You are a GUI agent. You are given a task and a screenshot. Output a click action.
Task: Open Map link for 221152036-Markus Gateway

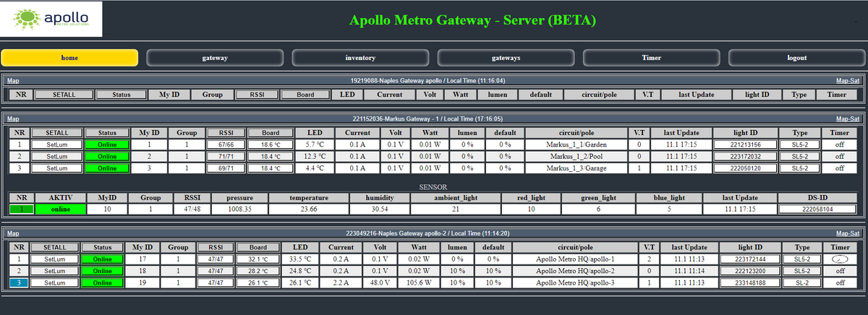coord(13,118)
